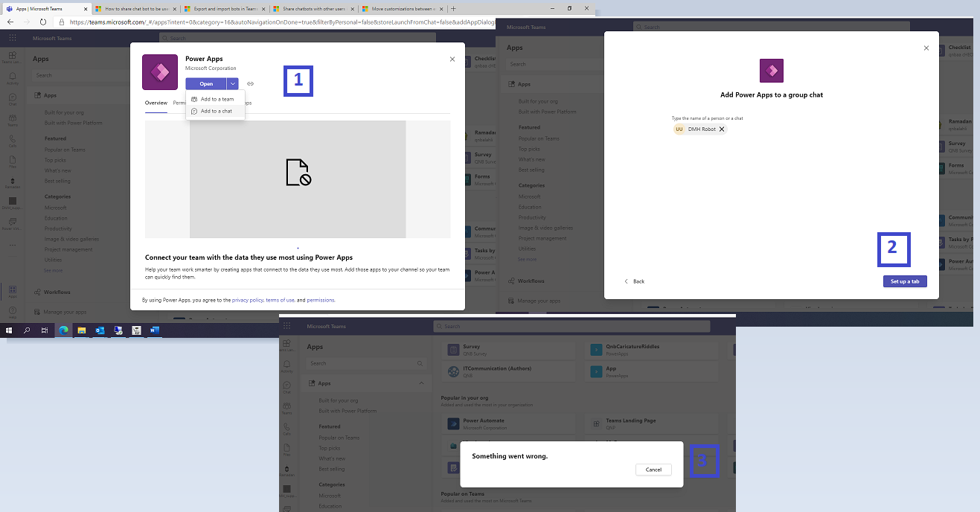This screenshot has width=980, height=512.
Task: Click Activity bell in error window's rail
Action: point(287,366)
